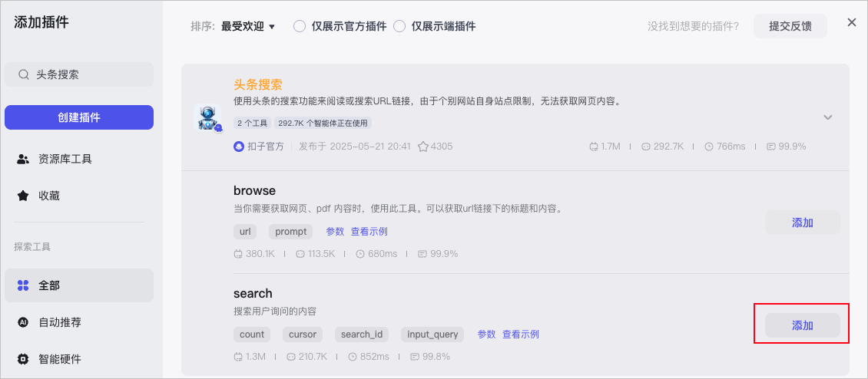Select the 全部 category

click(79, 285)
